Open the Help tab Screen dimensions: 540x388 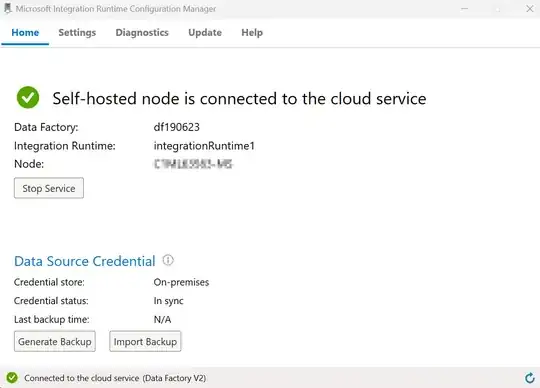(x=252, y=32)
